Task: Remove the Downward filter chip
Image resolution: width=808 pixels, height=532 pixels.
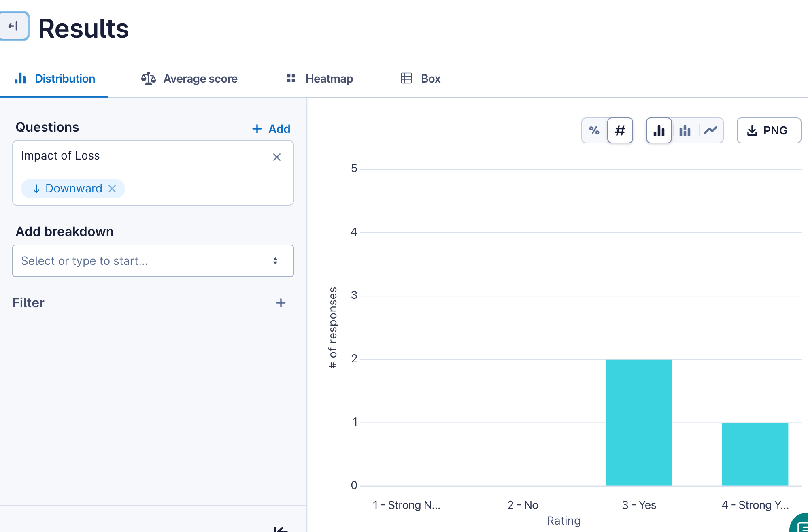Action: coord(113,189)
